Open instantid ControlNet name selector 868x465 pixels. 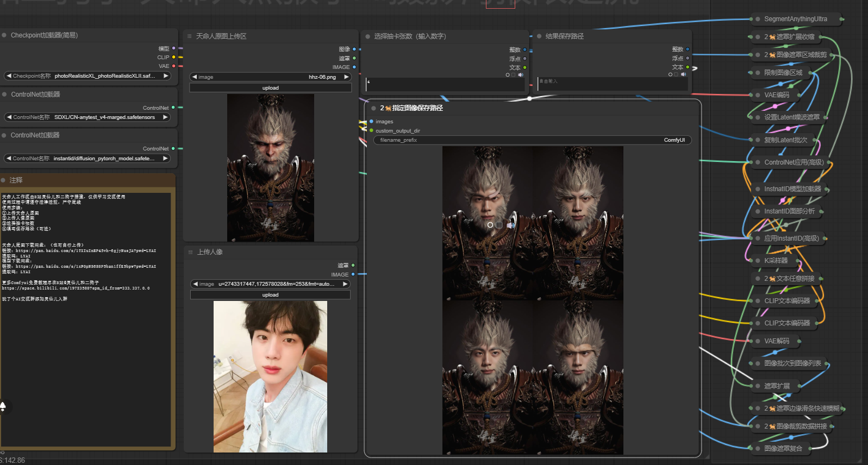(87, 159)
